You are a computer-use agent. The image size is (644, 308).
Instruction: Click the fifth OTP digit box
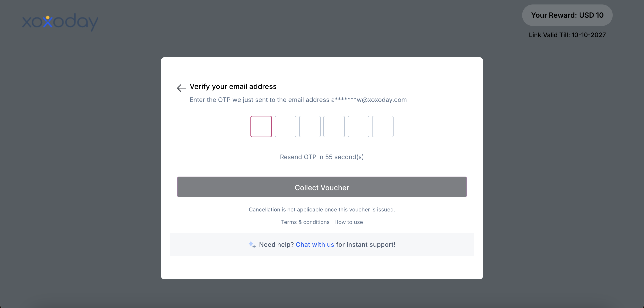pyautogui.click(x=358, y=127)
